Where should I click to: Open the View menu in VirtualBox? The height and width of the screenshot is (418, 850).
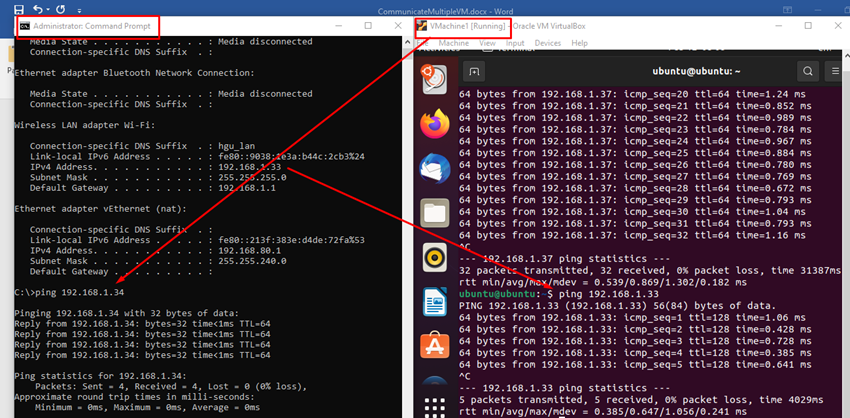point(487,43)
